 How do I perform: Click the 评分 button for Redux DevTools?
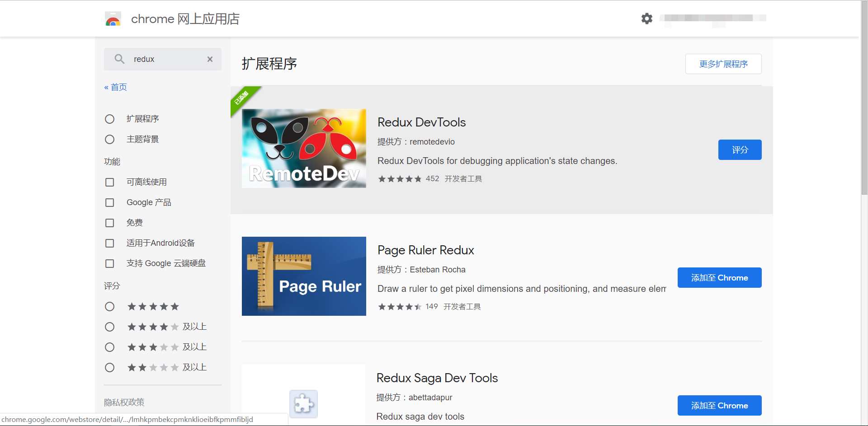point(740,150)
